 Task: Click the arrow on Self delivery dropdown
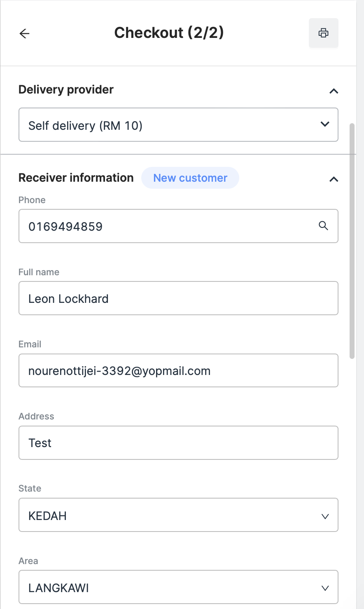(325, 124)
